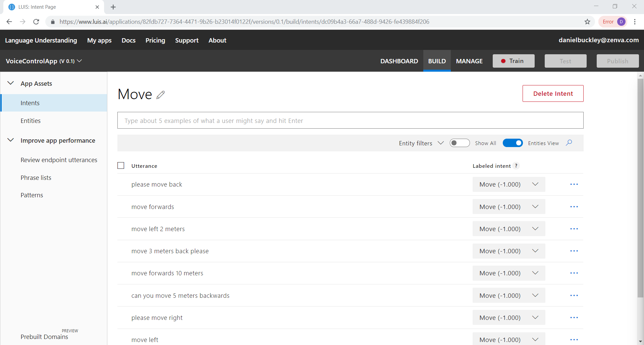Screen dimensions: 644x345
Task: Open the labeled intent dropdown for 'can you move 5 meters backwards'
Action: point(509,295)
